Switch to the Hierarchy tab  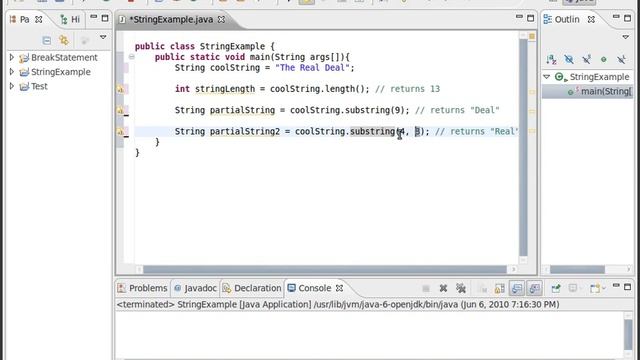click(x=70, y=20)
